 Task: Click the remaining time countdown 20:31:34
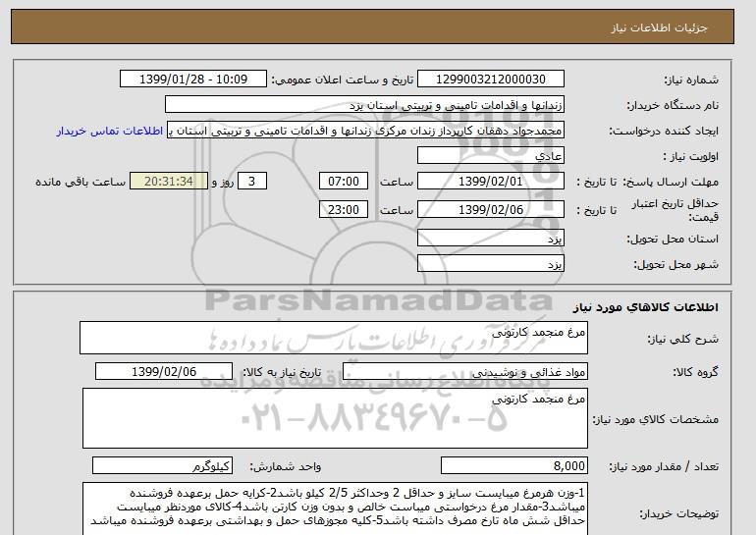click(169, 182)
